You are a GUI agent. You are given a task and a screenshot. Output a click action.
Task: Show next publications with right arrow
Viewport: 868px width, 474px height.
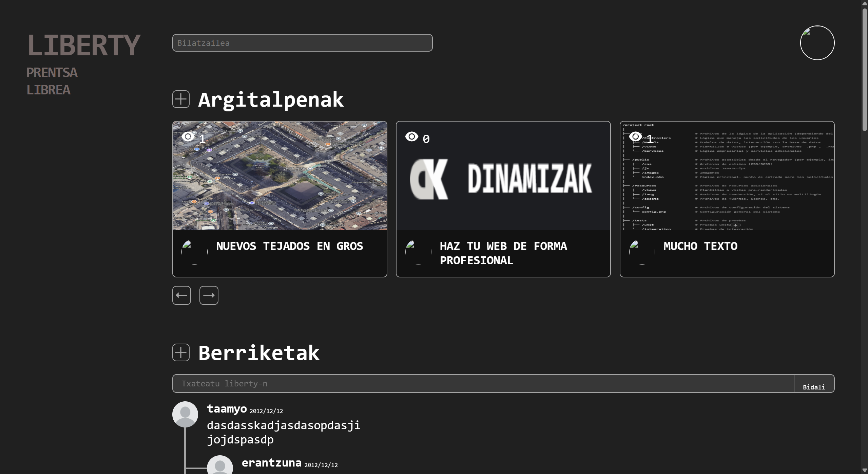coord(209,295)
